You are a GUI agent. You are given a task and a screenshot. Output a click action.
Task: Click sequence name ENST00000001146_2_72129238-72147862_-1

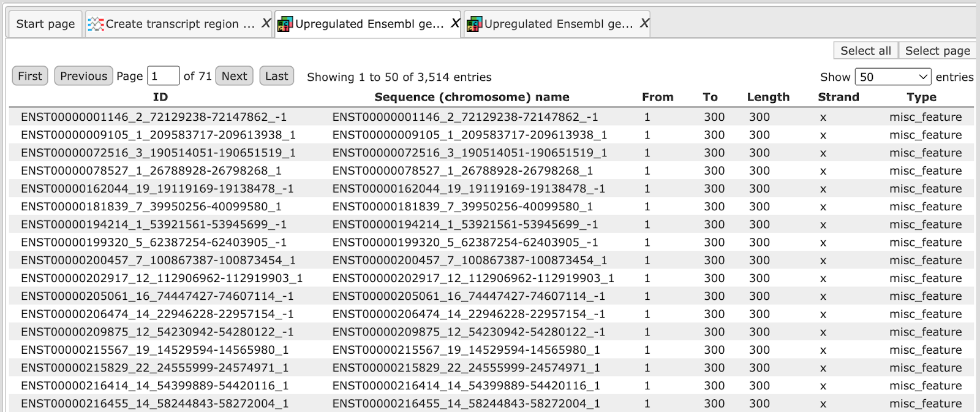(x=466, y=117)
